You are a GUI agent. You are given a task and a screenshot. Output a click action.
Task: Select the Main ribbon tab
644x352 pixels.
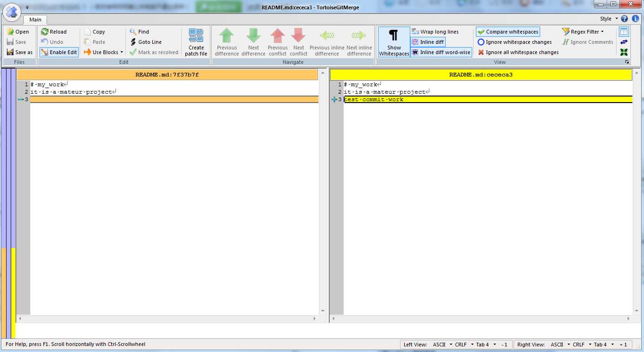tap(35, 20)
